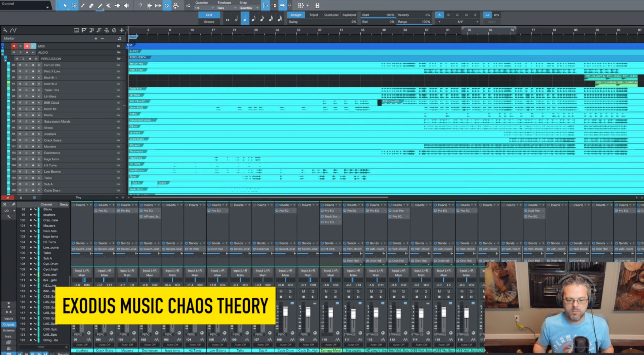
Task: Select the Listen tool (speaker icon)
Action: pyautogui.click(x=126, y=5)
